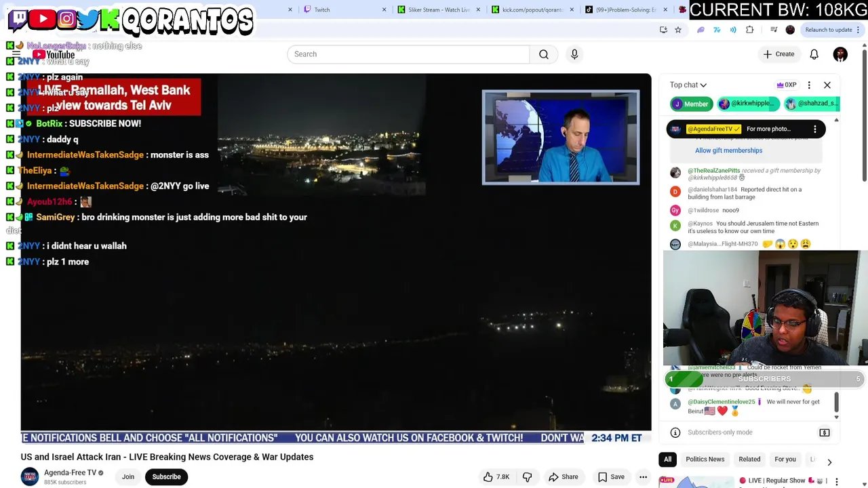Focus the YouTube search field

(408, 54)
